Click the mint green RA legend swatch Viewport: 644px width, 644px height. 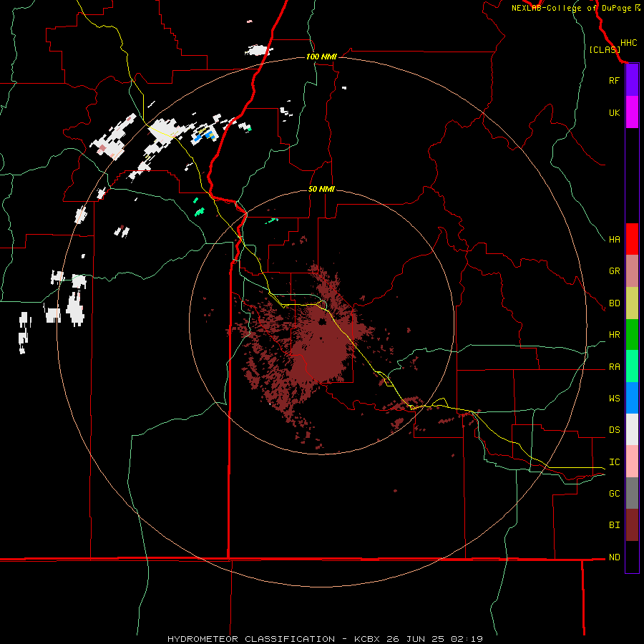pyautogui.click(x=632, y=366)
